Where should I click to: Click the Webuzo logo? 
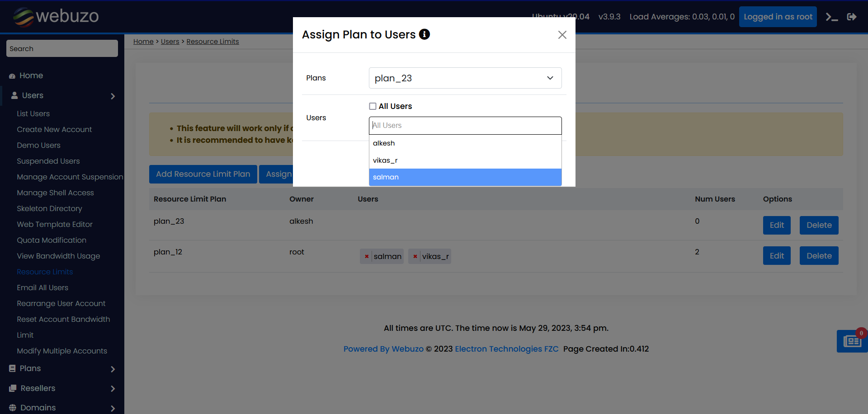point(56,17)
